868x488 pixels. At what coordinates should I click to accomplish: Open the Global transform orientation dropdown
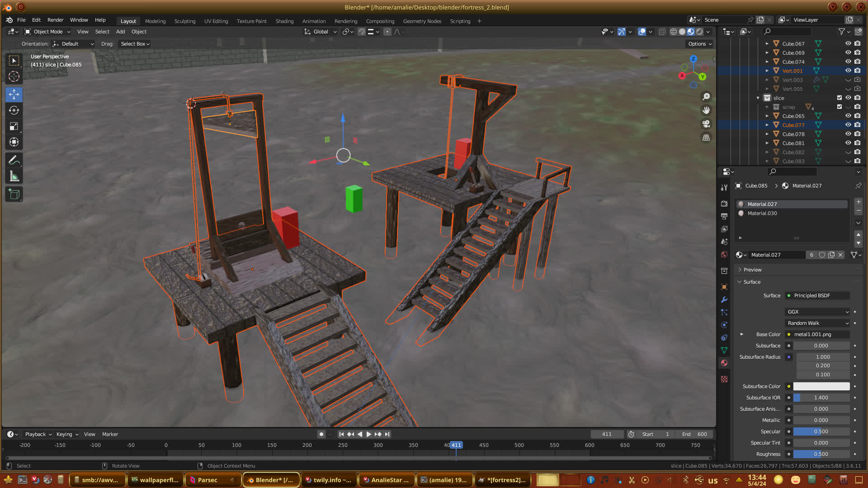321,32
